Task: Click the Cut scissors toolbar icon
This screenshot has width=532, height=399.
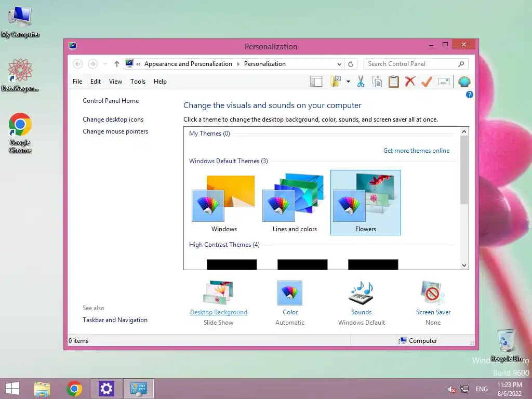Action: point(361,82)
